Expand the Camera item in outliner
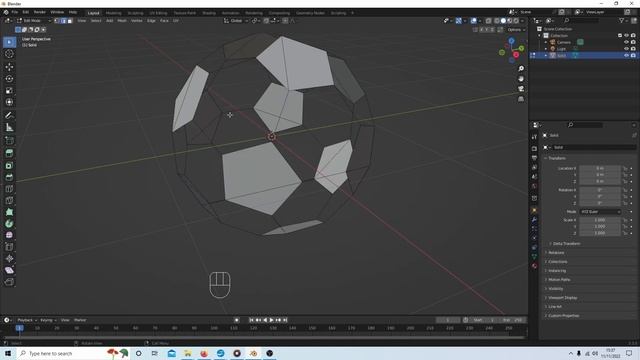The image size is (640, 360). 546,42
